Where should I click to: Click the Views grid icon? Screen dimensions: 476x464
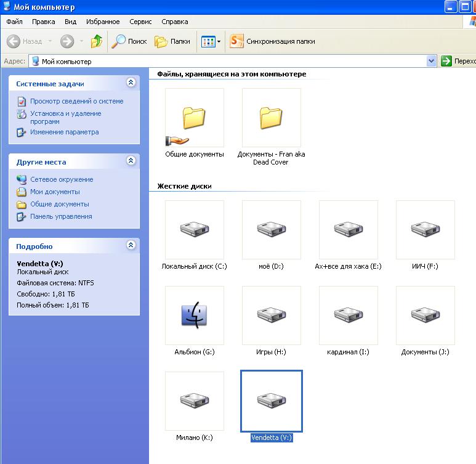pyautogui.click(x=208, y=41)
